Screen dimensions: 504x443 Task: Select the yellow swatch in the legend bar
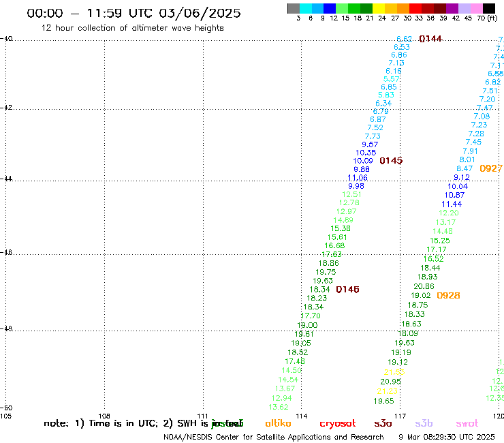(379, 8)
